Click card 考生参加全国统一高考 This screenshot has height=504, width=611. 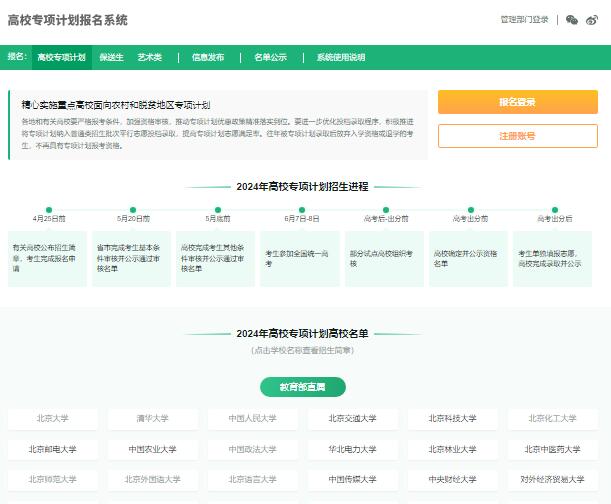(300, 259)
